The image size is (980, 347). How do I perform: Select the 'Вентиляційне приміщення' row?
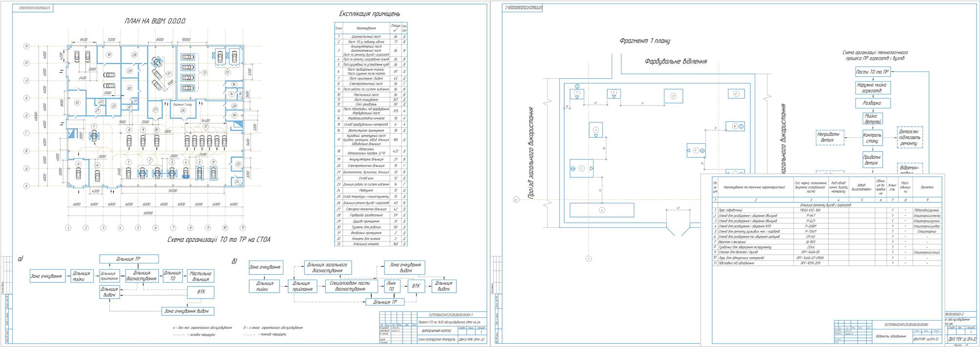pos(371,130)
